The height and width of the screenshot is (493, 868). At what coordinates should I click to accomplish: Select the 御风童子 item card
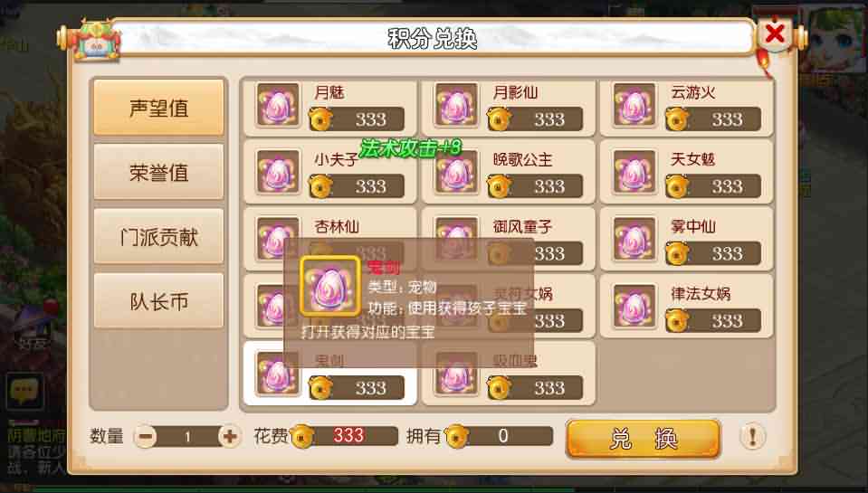pos(508,239)
